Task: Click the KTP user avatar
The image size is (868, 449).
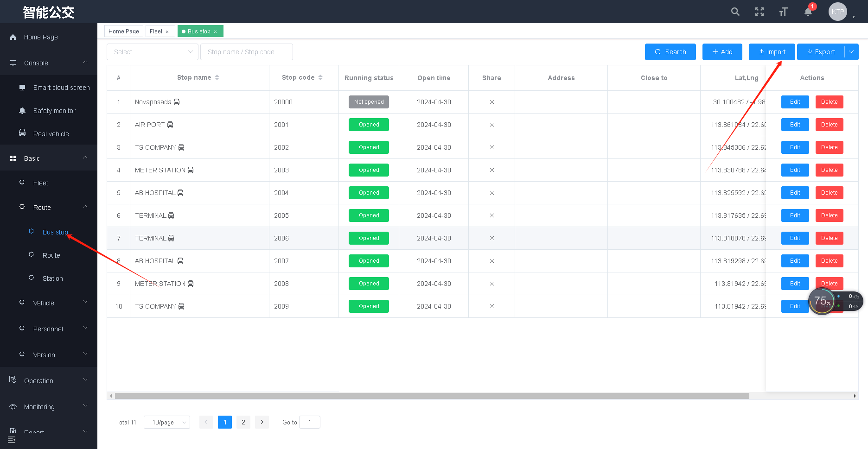Action: [x=837, y=12]
